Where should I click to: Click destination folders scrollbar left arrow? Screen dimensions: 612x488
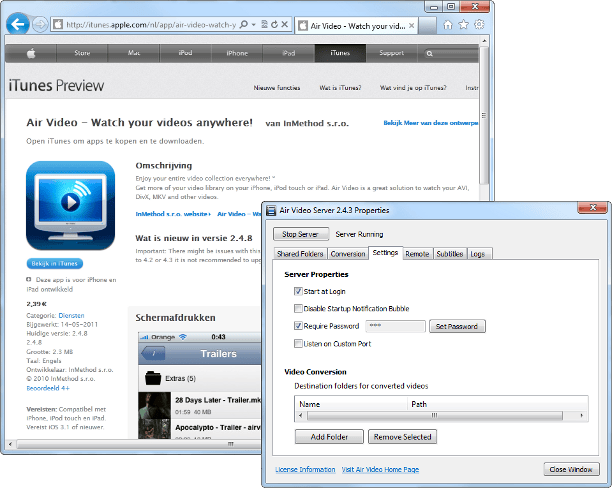[x=300, y=415]
